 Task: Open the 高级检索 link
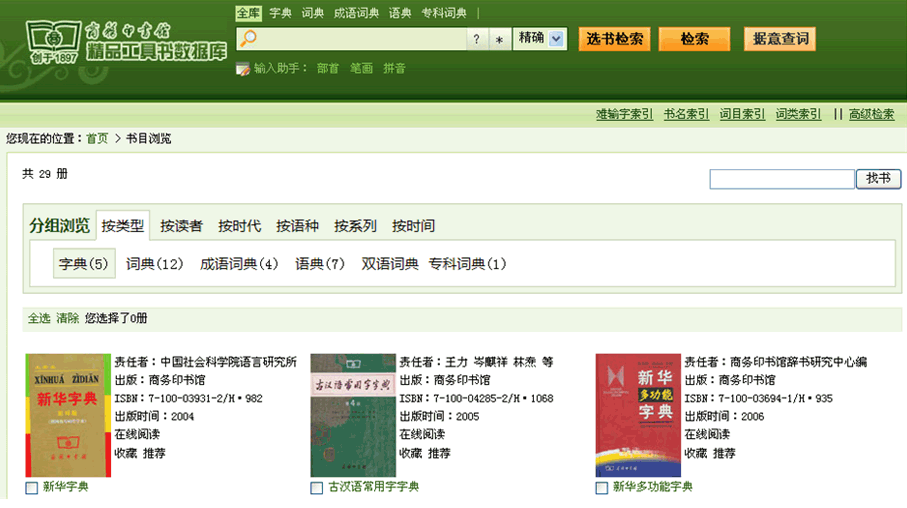[x=872, y=114]
